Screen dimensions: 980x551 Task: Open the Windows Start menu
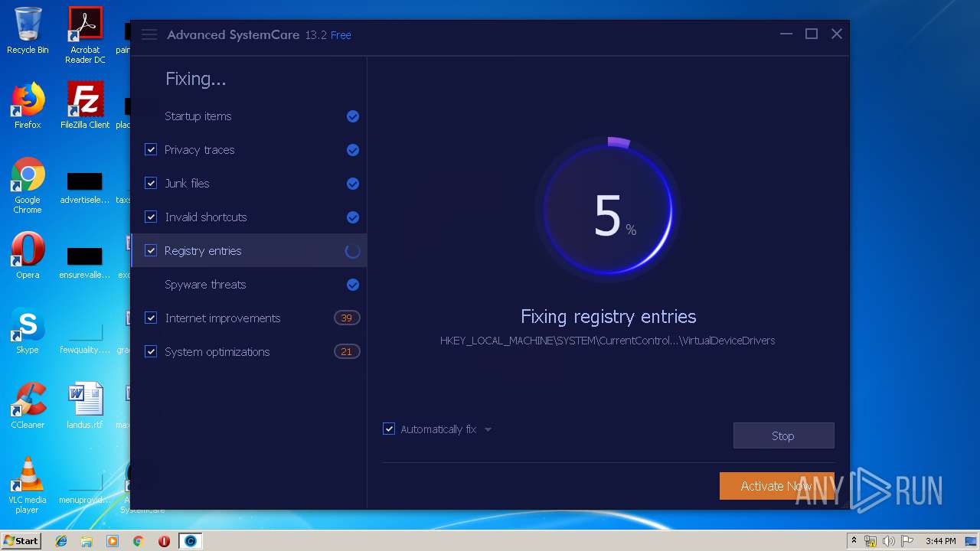click(21, 541)
